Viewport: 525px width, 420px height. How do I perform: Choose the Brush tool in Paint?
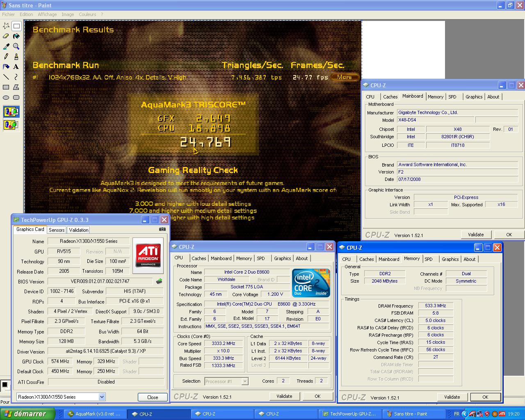coord(16,57)
